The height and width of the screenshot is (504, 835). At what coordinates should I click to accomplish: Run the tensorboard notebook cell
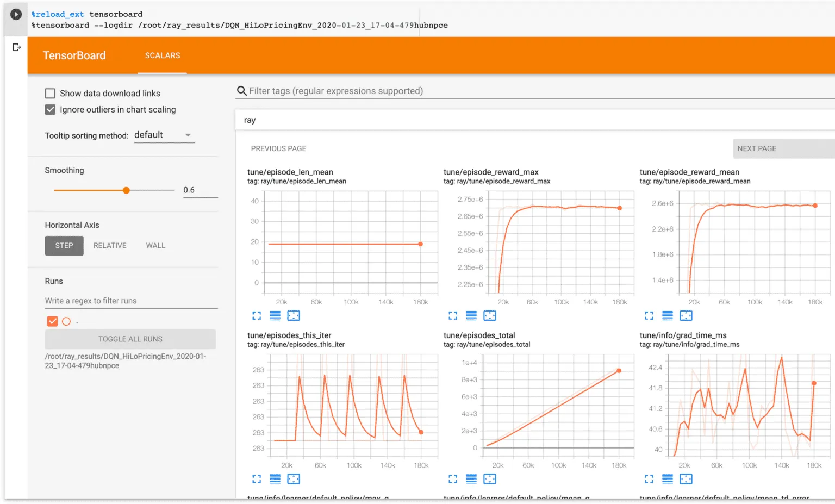pyautogui.click(x=16, y=14)
